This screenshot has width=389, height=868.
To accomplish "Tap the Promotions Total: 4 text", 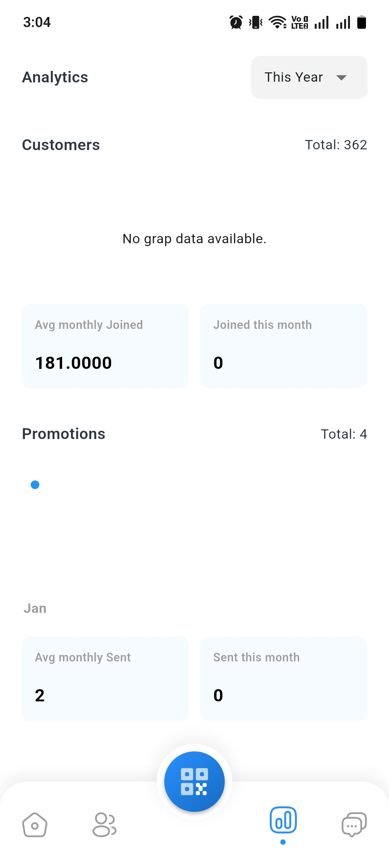I will tap(344, 434).
